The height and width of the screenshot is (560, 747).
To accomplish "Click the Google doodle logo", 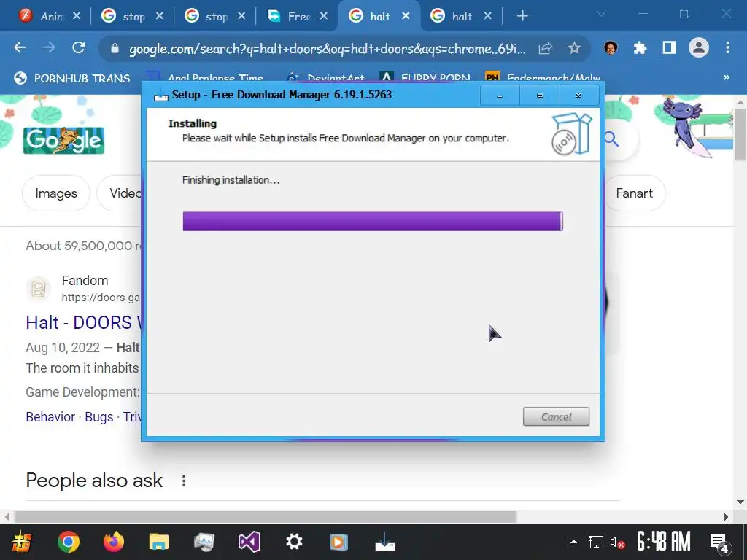I will [x=63, y=141].
